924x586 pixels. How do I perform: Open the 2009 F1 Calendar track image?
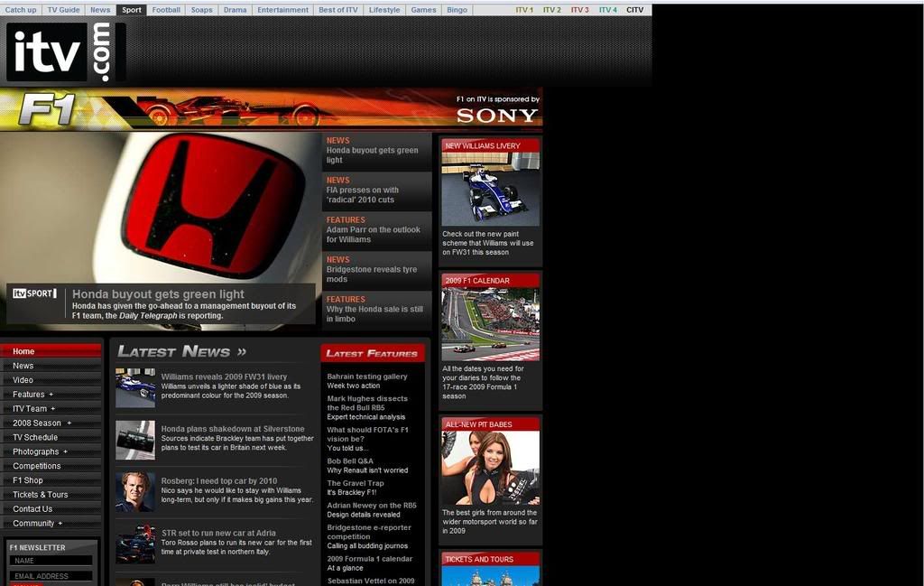point(490,324)
